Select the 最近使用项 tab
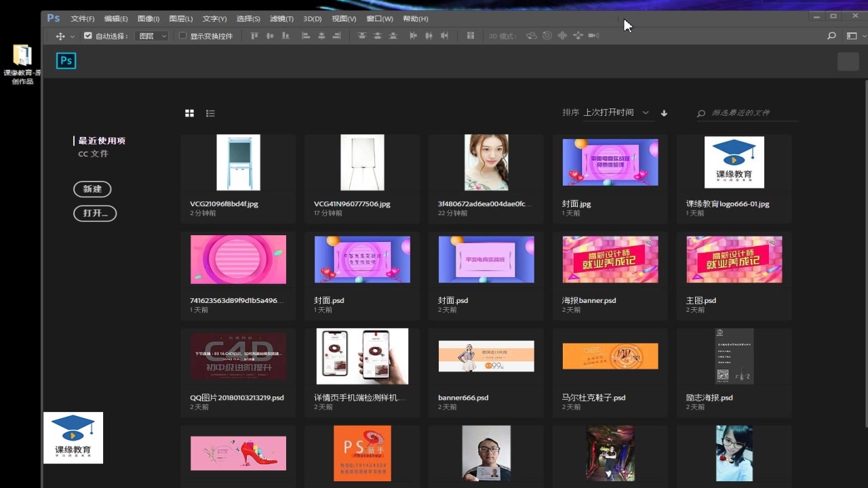Viewport: 868px width, 488px height. click(102, 141)
